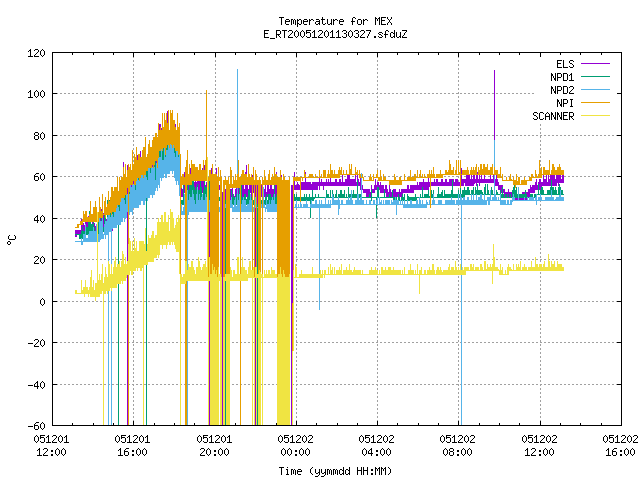Click the °C y-axis unit label
Screen dimensions: 640x480
pos(11,240)
